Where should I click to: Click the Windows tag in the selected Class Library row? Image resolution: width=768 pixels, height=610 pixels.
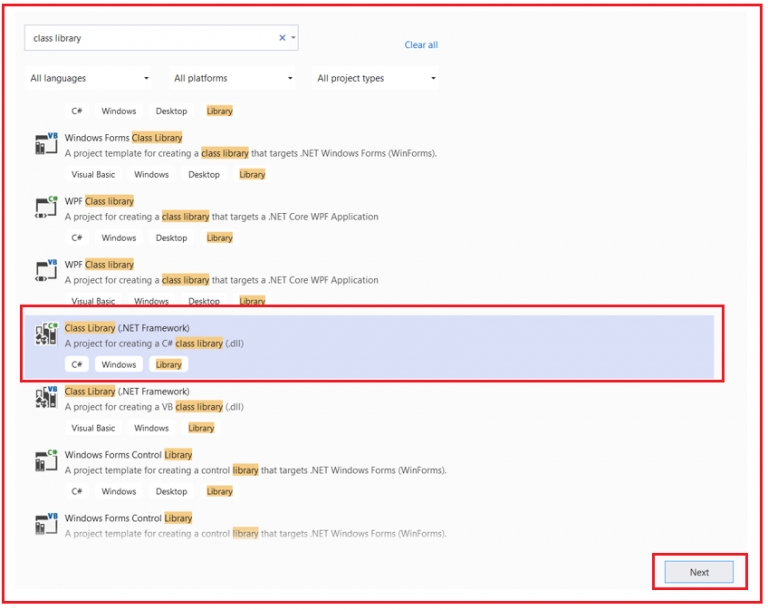coord(119,365)
